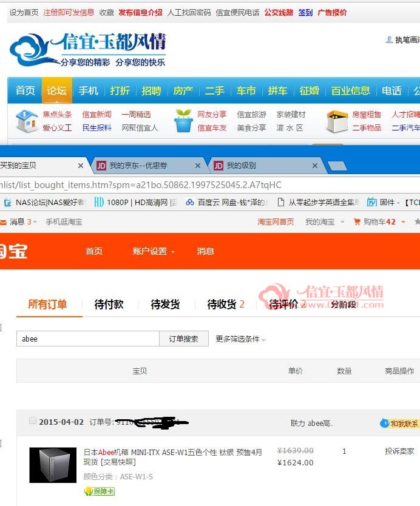
Task: Switch to the 待收货 orders tab
Action: pyautogui.click(x=225, y=304)
